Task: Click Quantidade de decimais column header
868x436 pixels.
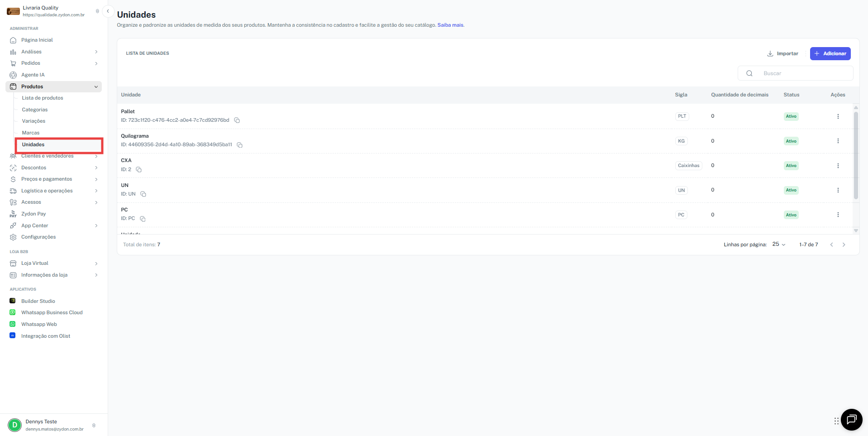Action: pyautogui.click(x=739, y=95)
